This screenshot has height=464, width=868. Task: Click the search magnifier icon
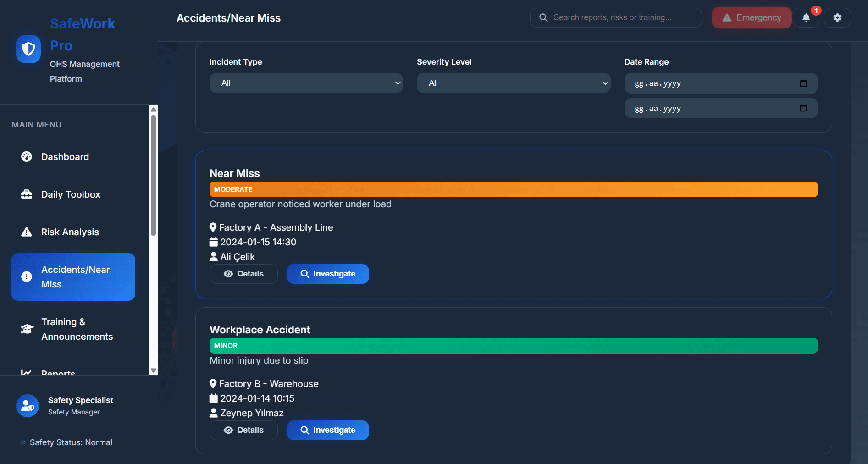[x=543, y=17]
